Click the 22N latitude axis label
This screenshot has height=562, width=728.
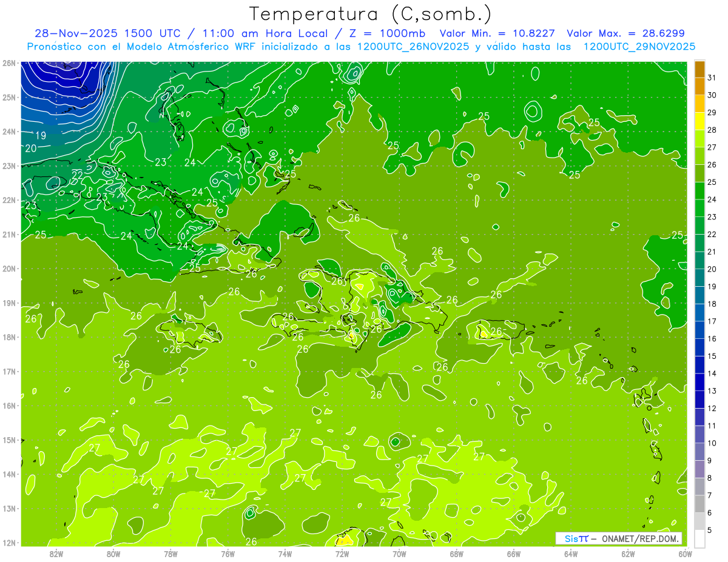9,200
